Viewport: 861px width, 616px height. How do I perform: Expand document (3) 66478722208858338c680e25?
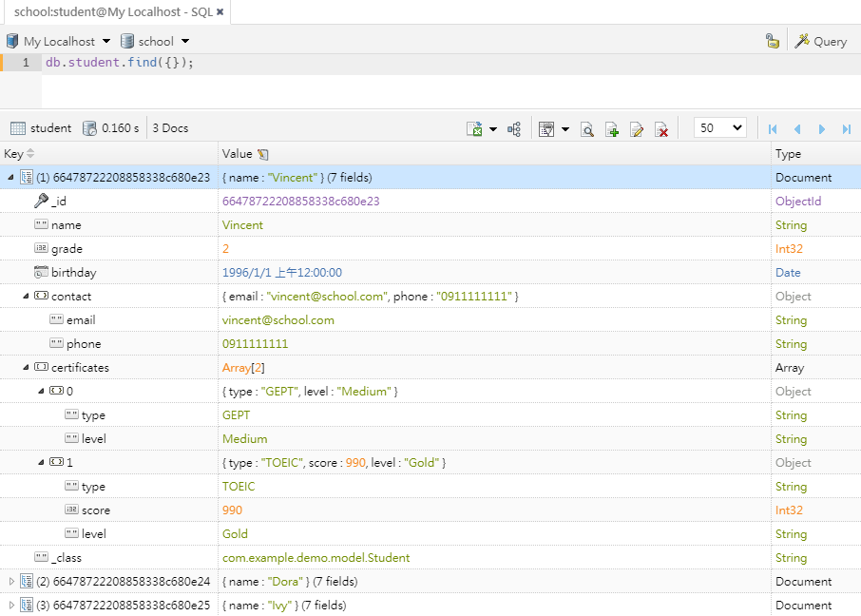[11, 605]
